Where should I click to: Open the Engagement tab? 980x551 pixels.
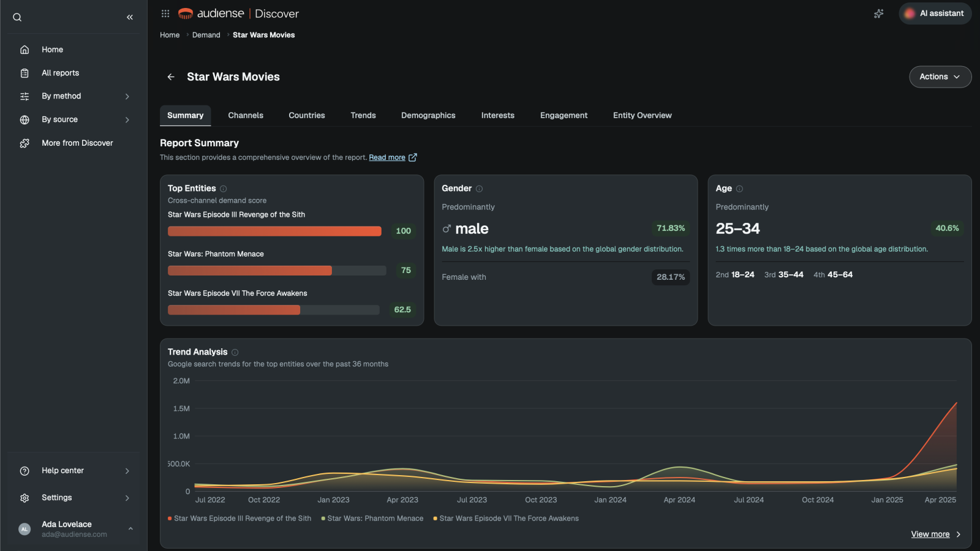(x=563, y=115)
